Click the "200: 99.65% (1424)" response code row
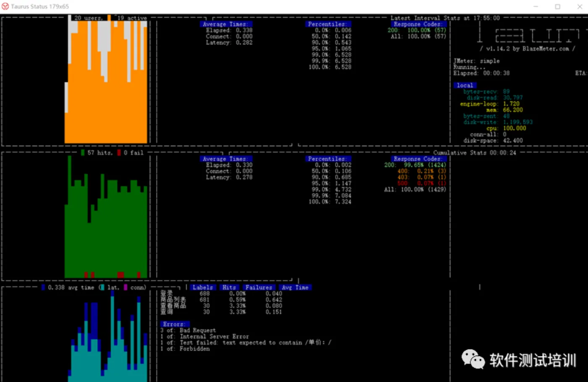Viewport: 588px width, 382px height. tap(415, 165)
